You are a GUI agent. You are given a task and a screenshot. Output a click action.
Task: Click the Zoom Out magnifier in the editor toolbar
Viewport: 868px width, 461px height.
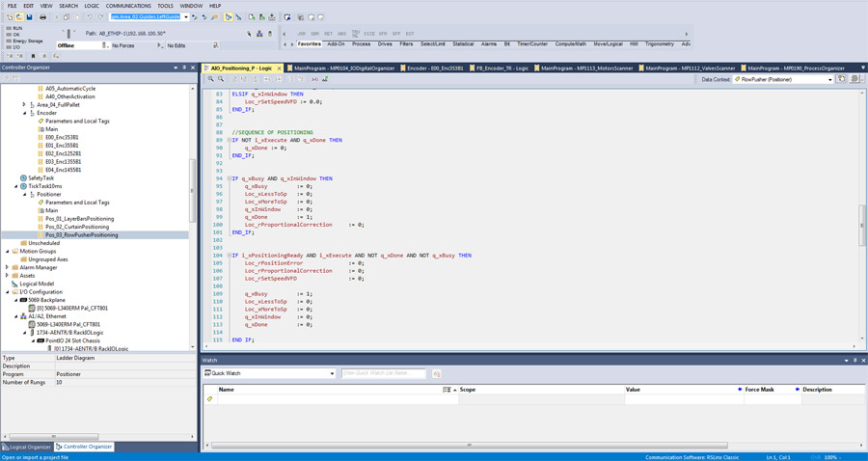[x=221, y=79]
